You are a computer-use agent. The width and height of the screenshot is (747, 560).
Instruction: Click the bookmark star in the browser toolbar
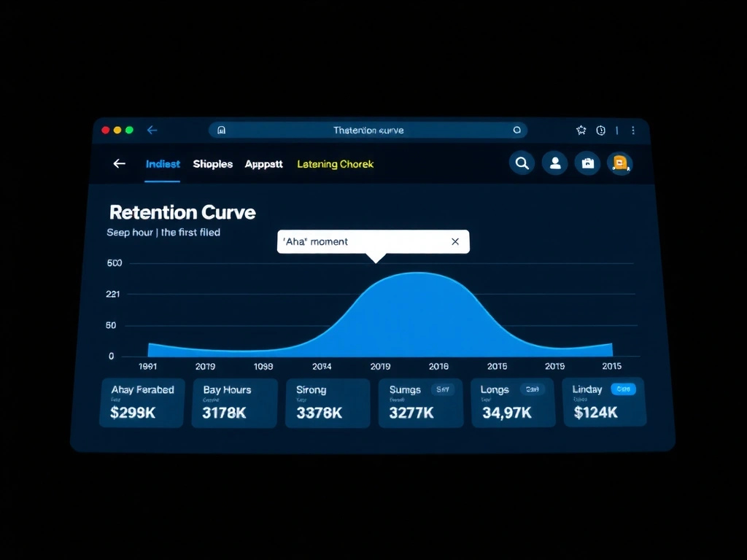581,130
